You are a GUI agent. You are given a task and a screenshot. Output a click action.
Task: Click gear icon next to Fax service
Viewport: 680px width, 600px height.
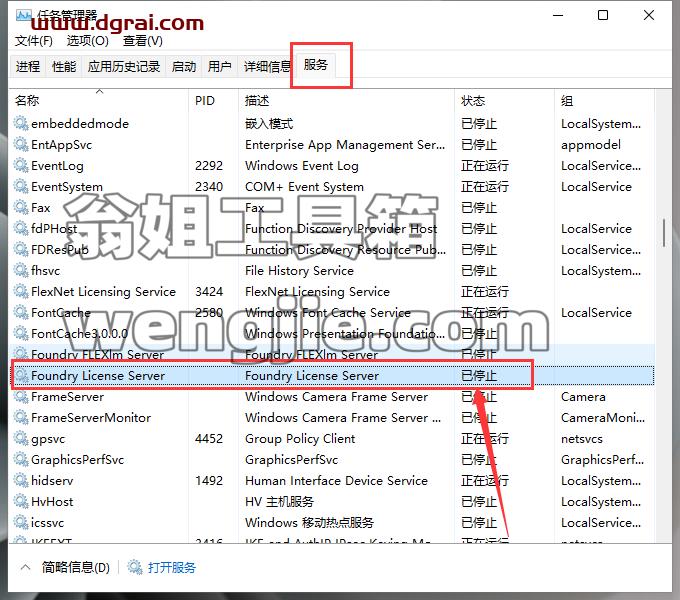[21, 207]
